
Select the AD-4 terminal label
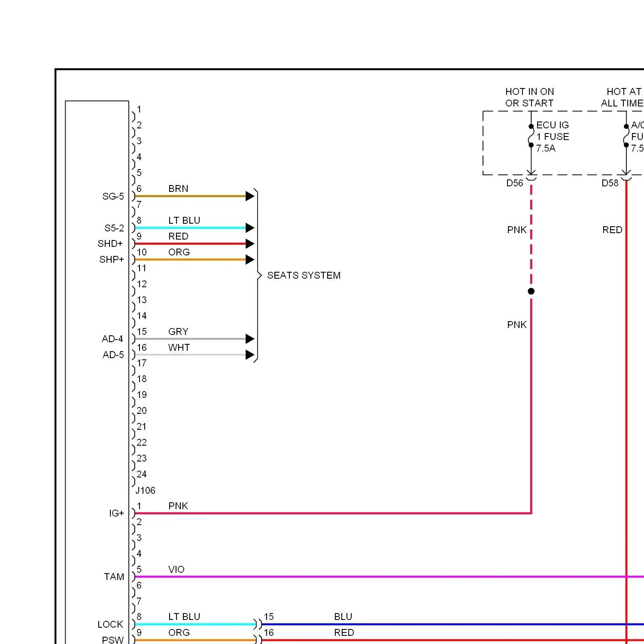[x=112, y=339]
